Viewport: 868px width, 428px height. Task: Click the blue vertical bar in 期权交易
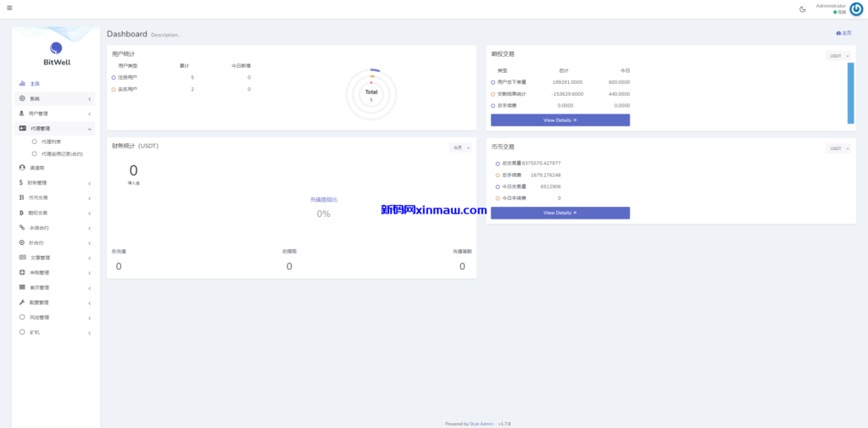850,93
